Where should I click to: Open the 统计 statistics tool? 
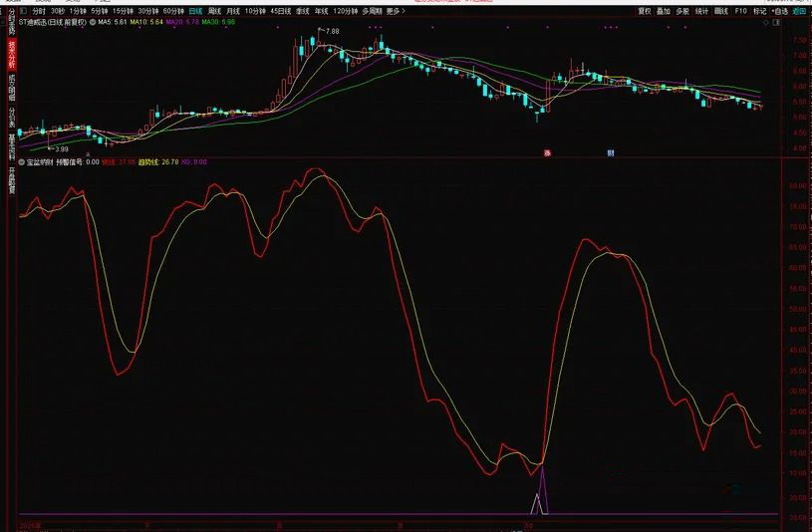click(x=701, y=11)
